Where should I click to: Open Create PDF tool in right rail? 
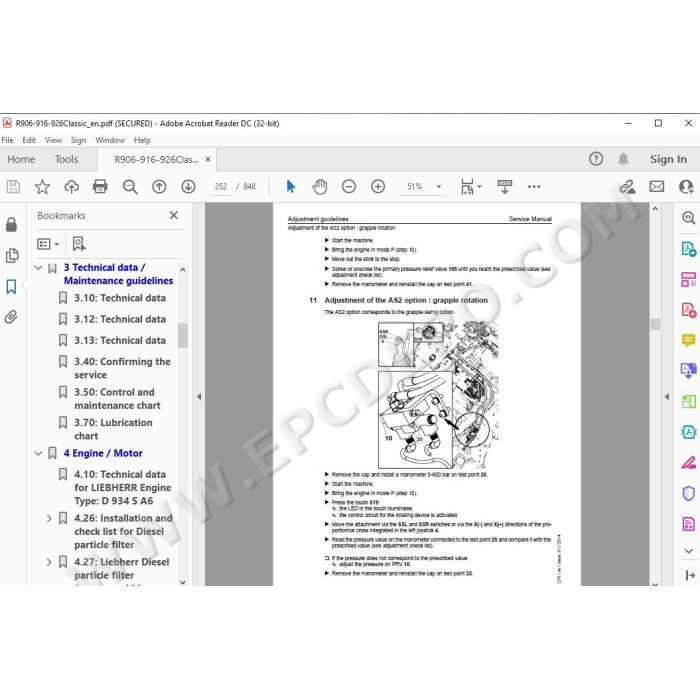coord(688,310)
